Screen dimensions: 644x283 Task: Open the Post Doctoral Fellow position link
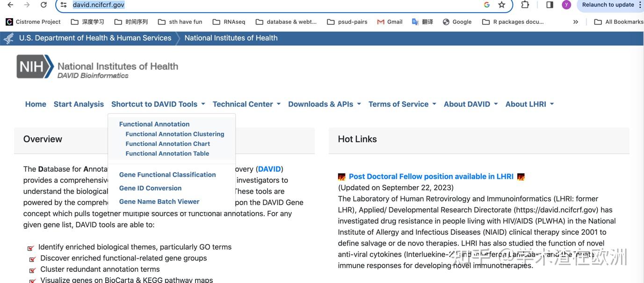(x=431, y=177)
